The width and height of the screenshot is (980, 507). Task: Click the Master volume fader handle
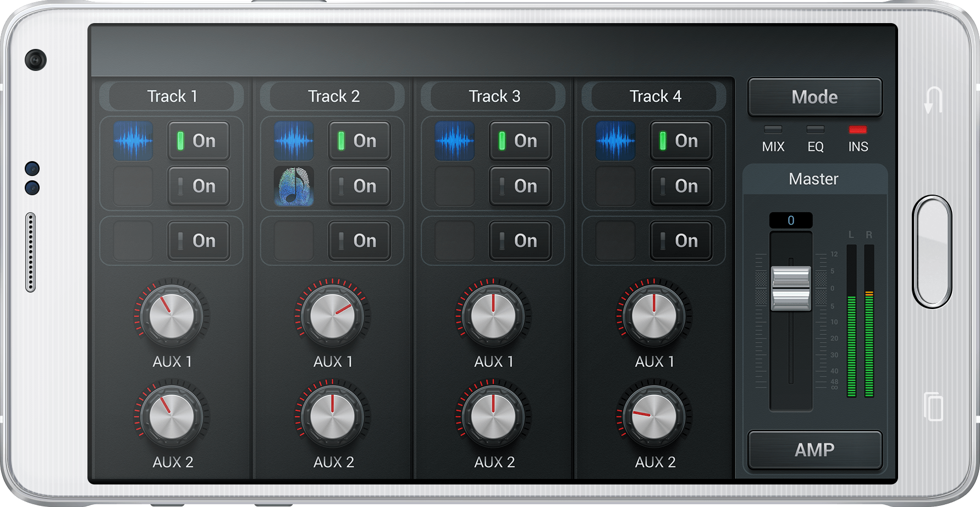pos(791,289)
